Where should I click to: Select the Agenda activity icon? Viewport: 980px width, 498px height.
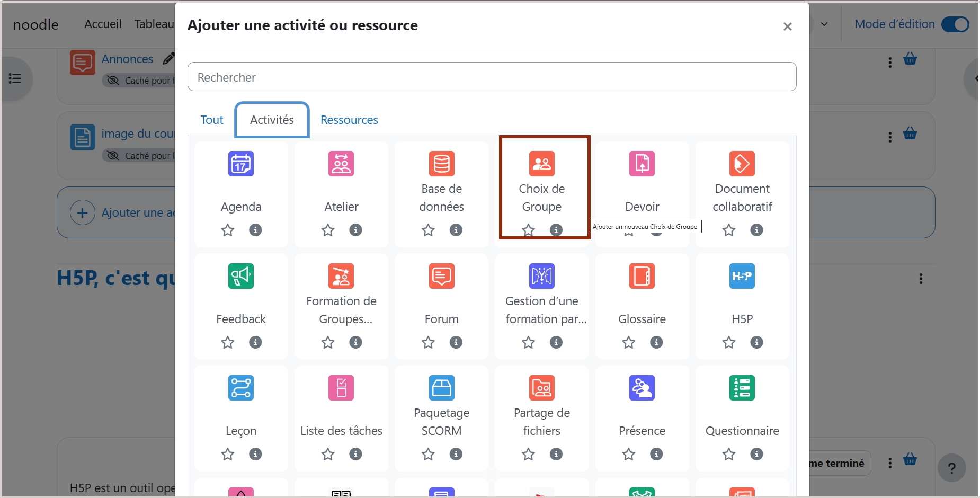241,164
